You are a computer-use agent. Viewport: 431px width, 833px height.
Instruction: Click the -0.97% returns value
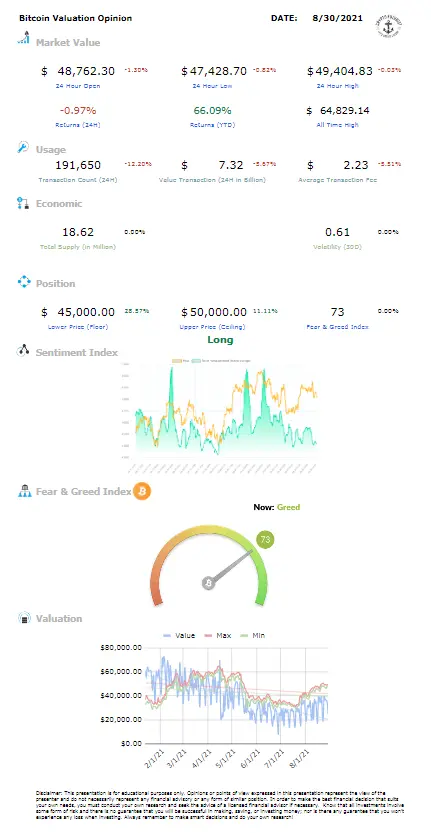coord(78,110)
